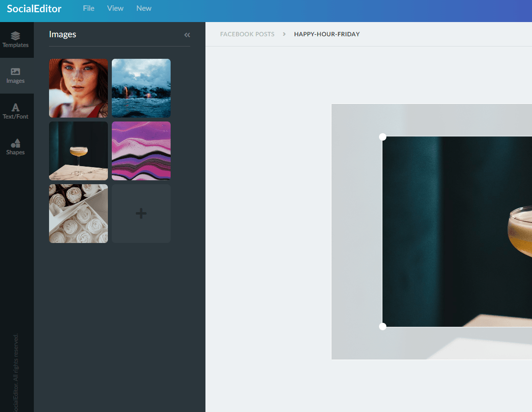Open the Shapes sidebar tool
532x412 pixels.
tap(15, 147)
